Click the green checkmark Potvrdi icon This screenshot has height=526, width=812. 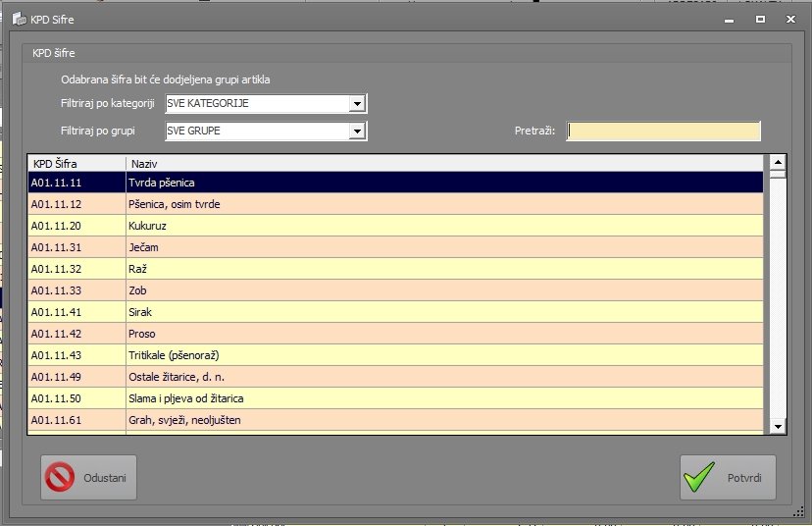pyautogui.click(x=699, y=478)
